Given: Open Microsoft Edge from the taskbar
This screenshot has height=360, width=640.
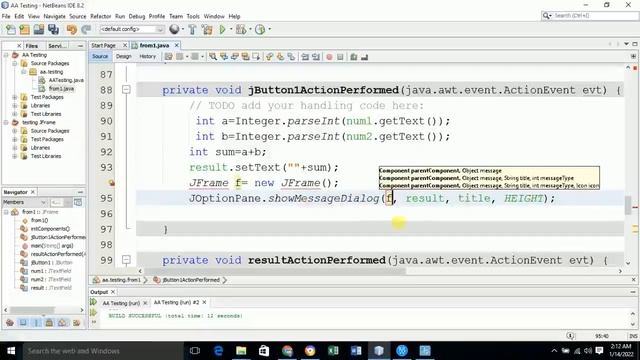Looking at the screenshot, I should point(218,351).
